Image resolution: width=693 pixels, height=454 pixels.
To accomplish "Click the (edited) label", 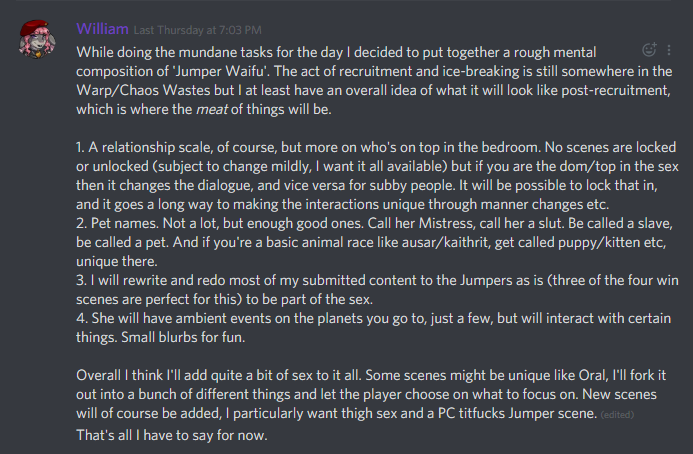I will pyautogui.click(x=617, y=415).
